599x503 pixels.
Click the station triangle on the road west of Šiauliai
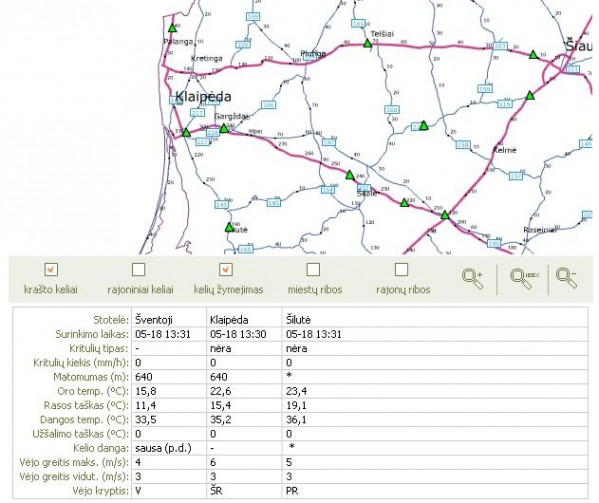[533, 55]
